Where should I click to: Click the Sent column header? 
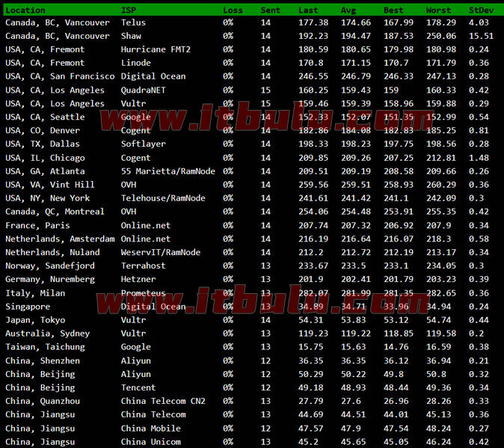click(x=271, y=10)
